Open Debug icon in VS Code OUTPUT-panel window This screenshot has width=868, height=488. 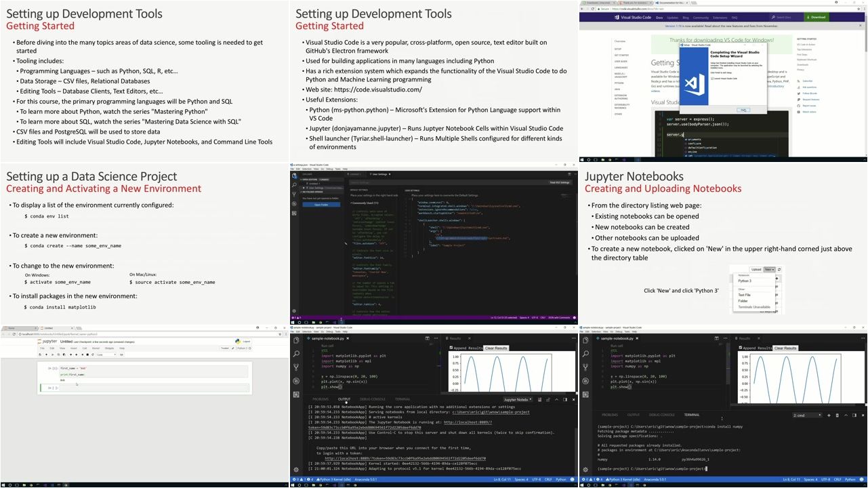pos(296,380)
